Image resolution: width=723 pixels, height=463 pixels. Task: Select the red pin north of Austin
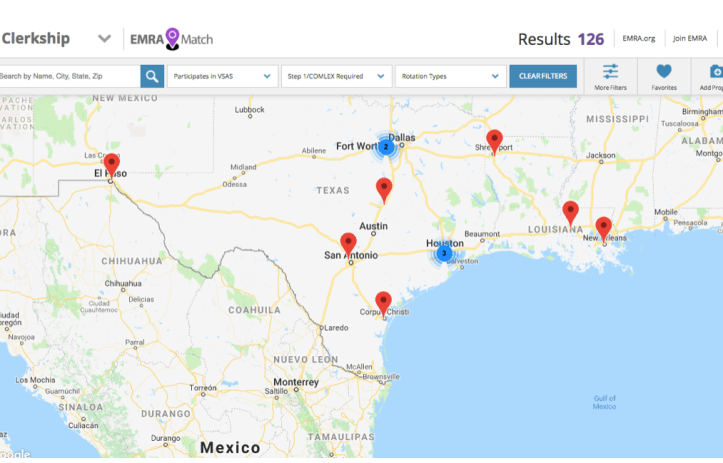pyautogui.click(x=384, y=190)
